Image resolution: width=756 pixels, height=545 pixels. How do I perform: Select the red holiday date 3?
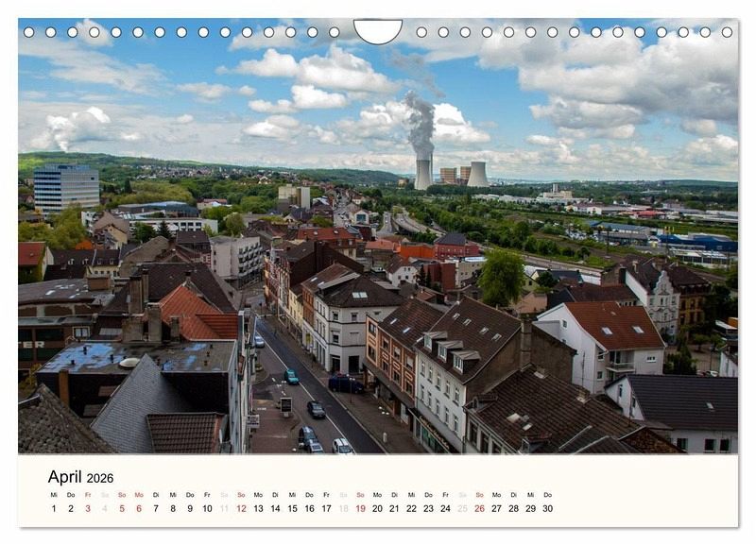88,508
